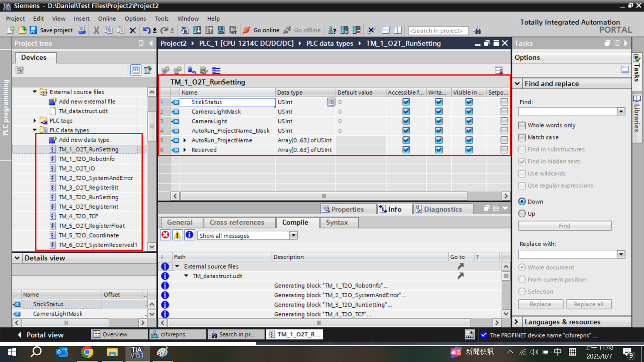
Task: Click the Undo arrow icon
Action: tap(146, 30)
